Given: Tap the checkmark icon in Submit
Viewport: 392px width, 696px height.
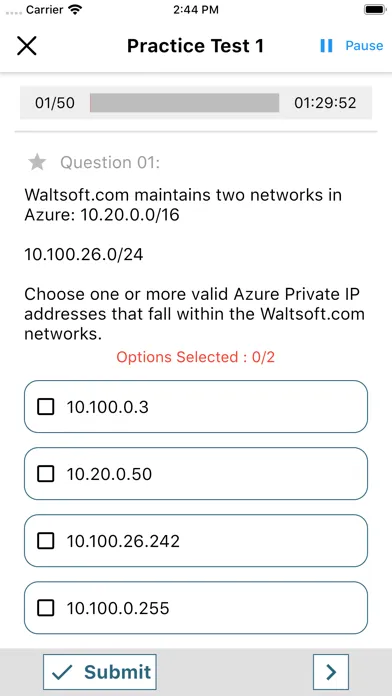Looking at the screenshot, I should [x=62, y=672].
